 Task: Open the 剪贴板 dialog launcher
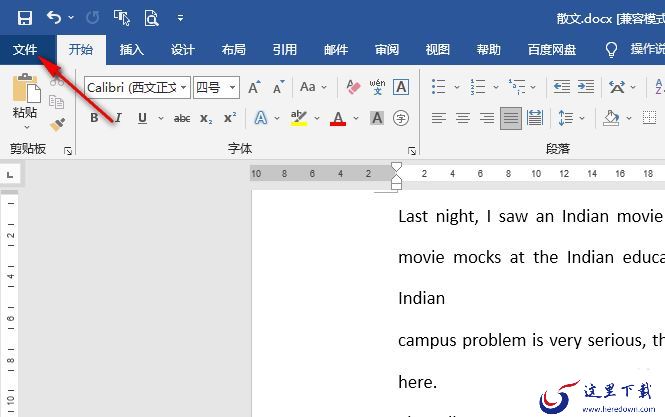68,151
